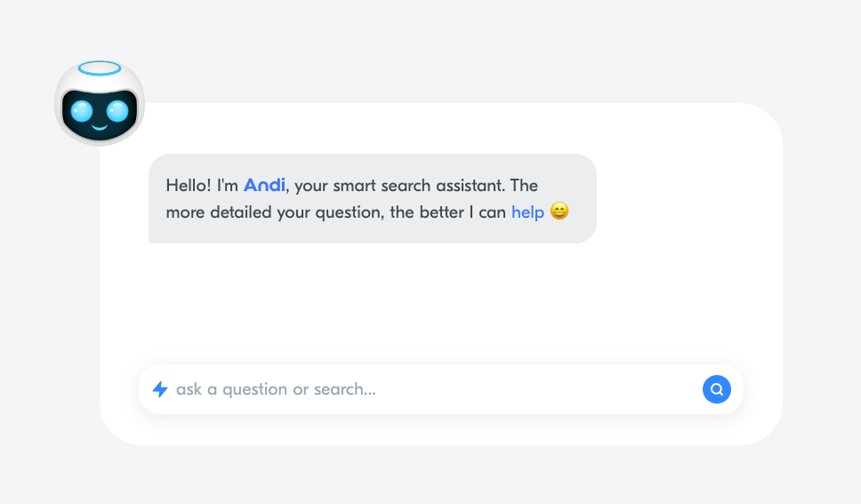The width and height of the screenshot is (861, 504).
Task: Click the Andi robot avatar
Action: [100, 103]
